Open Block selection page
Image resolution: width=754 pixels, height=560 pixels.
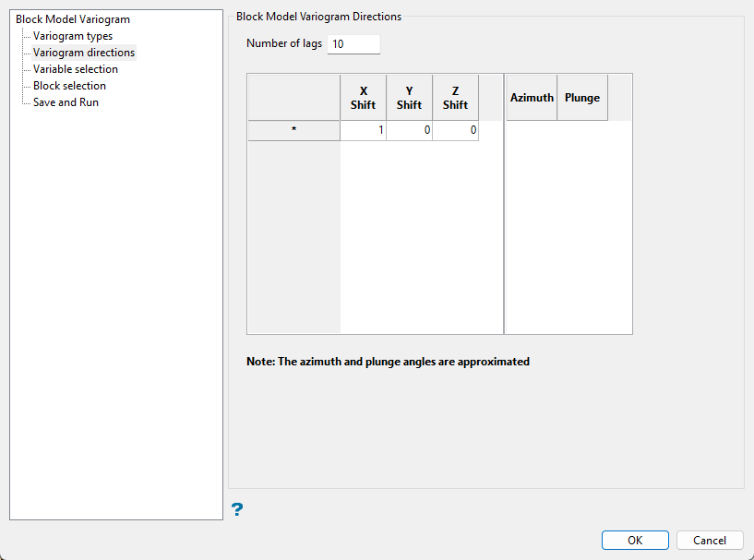69,86
